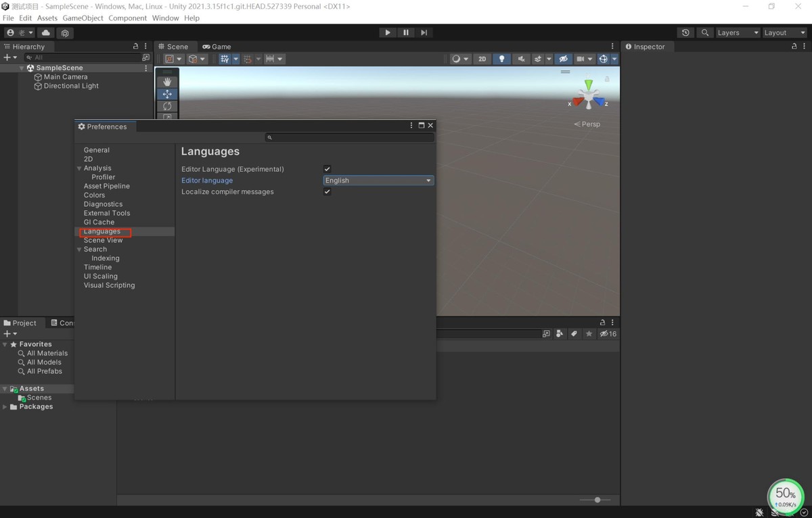This screenshot has height=518, width=812.
Task: Switch to the Game tab
Action: (x=217, y=47)
